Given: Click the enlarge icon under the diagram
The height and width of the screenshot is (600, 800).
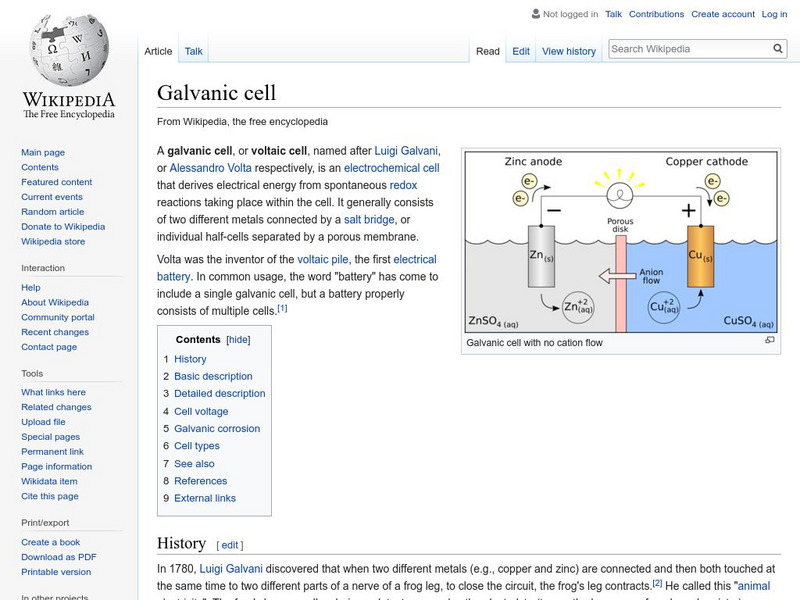Looking at the screenshot, I should (770, 340).
